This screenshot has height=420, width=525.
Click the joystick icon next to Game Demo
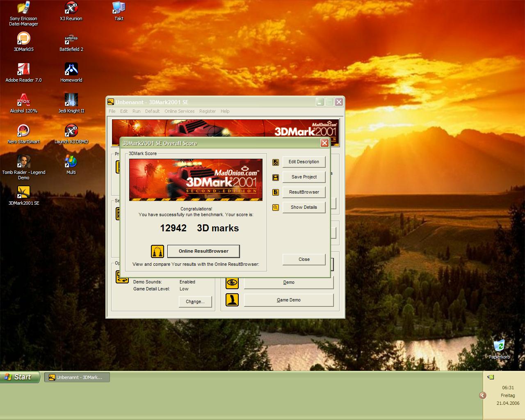click(232, 300)
